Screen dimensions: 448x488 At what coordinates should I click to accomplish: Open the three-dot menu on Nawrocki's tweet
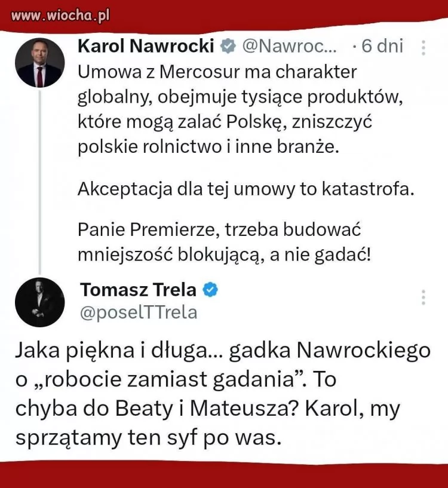424,48
